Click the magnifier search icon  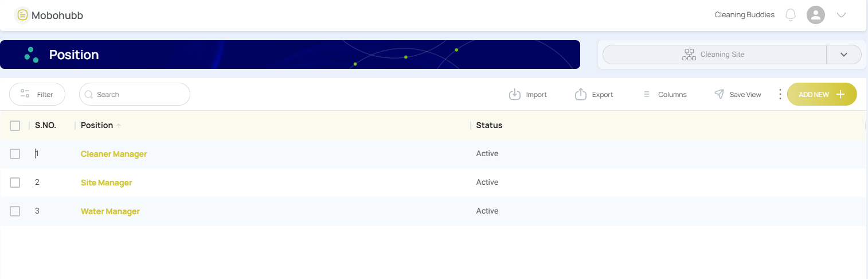coord(89,94)
